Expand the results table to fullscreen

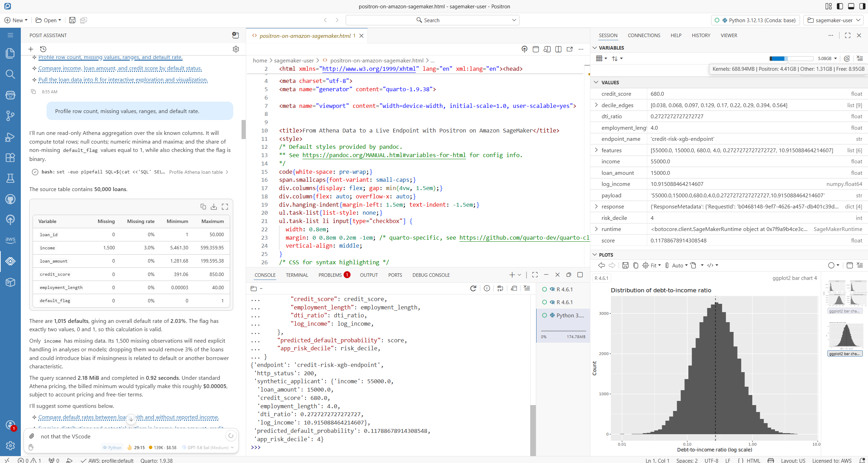point(225,207)
